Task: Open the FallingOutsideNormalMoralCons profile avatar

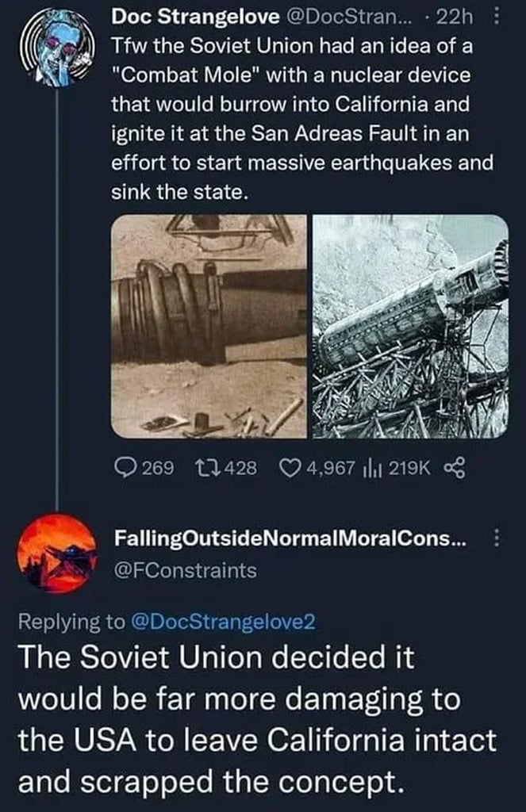Action: (x=56, y=553)
